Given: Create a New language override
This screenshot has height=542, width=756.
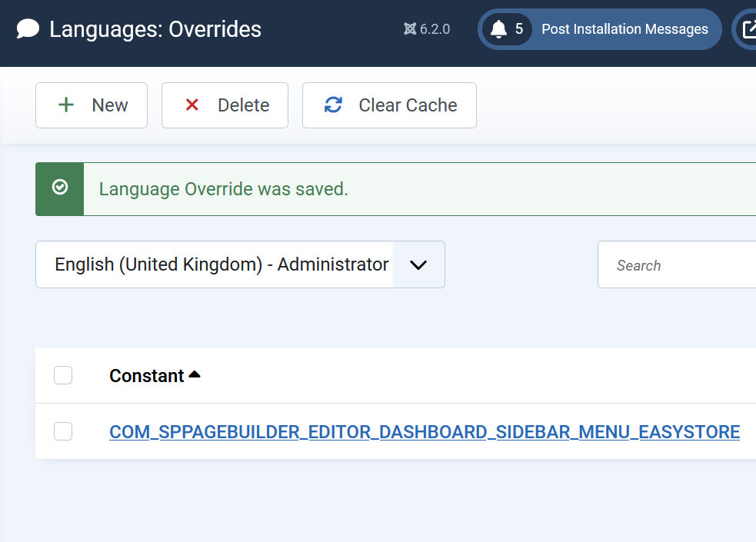Looking at the screenshot, I should point(92,105).
